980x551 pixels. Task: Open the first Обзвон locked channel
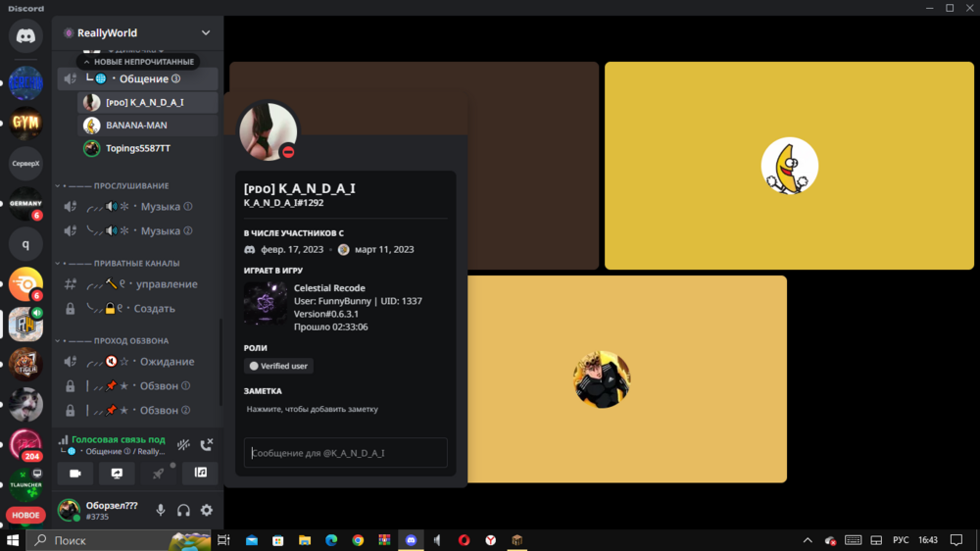pyautogui.click(x=137, y=386)
